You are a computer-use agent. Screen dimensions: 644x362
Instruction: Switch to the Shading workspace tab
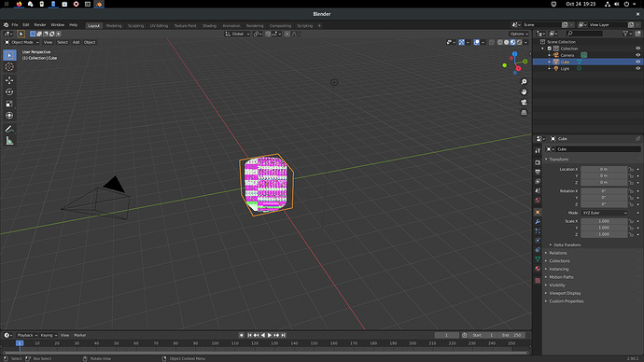click(209, 25)
